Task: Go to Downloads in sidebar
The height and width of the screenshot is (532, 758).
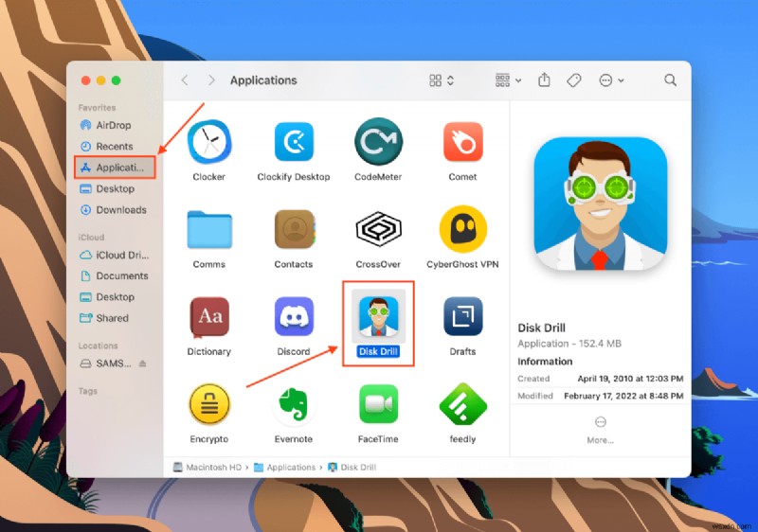Action: click(120, 210)
